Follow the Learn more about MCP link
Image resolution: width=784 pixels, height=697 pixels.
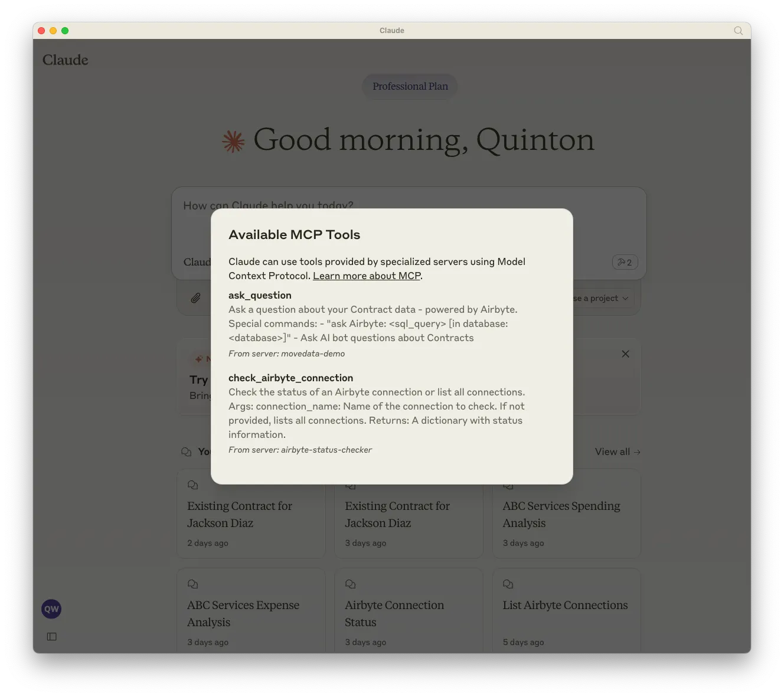367,276
